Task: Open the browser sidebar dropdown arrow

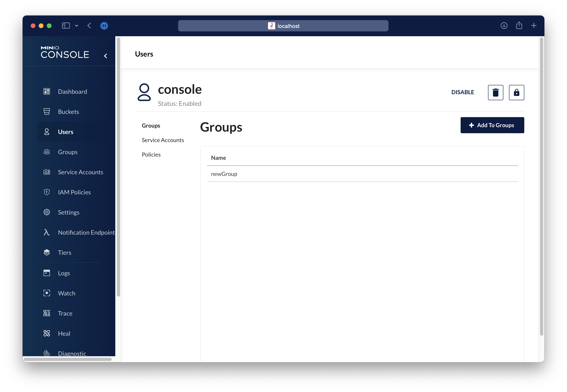Action: click(77, 26)
